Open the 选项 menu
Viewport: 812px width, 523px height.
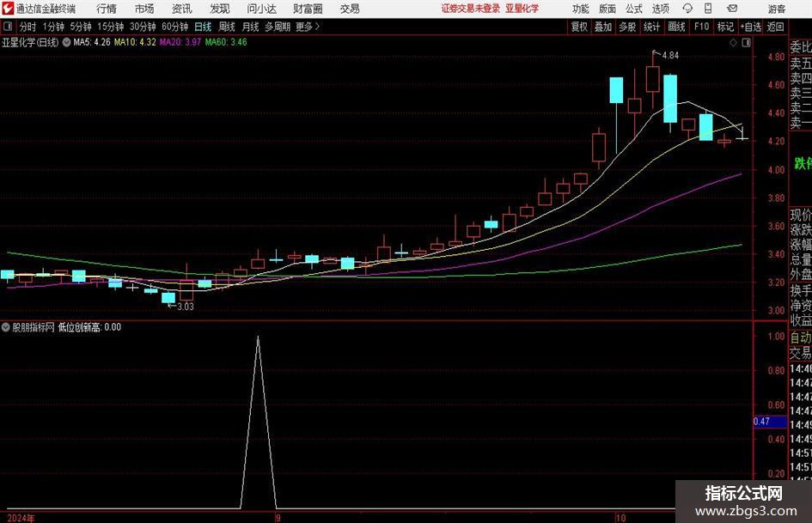tap(660, 9)
